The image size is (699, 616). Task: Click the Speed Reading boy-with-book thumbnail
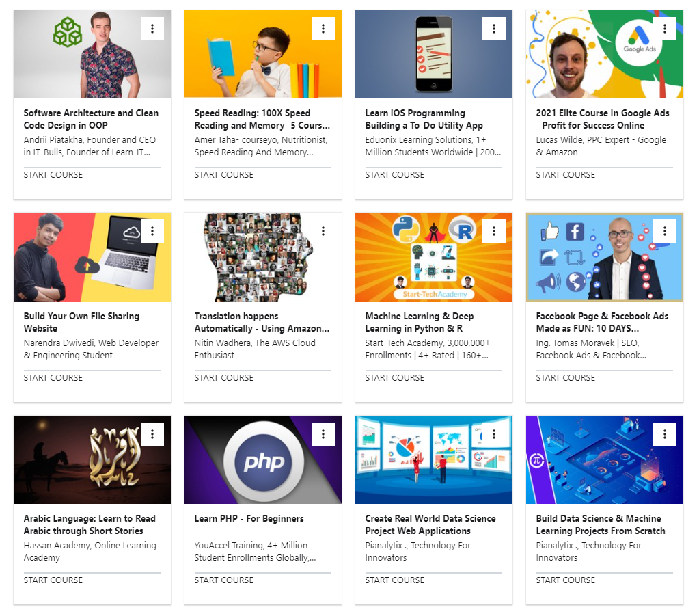coord(263,55)
